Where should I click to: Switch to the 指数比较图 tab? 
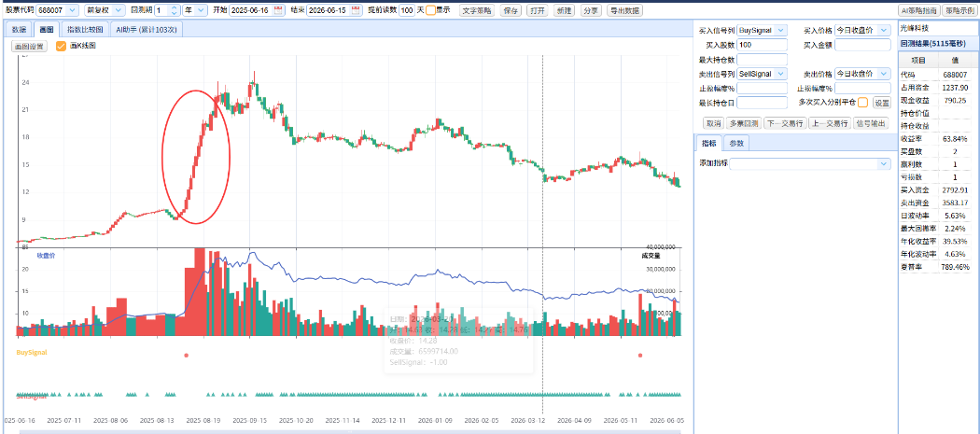[87, 29]
